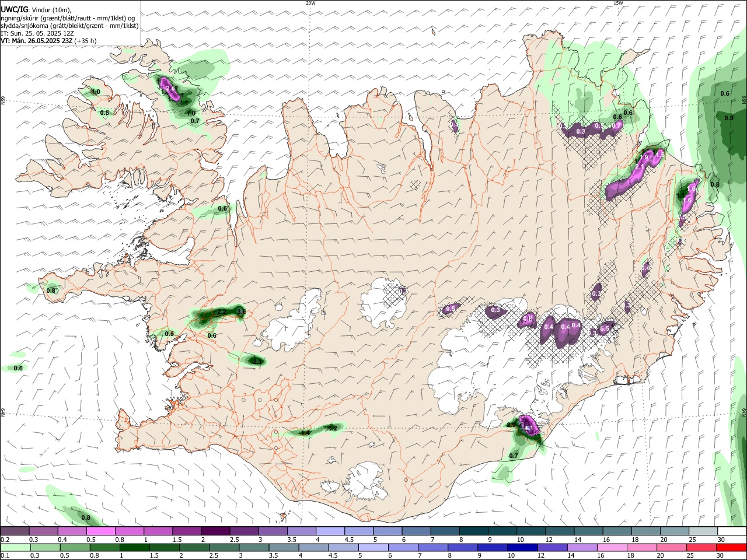
Task: Click the "1.4" rain value in south Iceland
Action: click(305, 433)
